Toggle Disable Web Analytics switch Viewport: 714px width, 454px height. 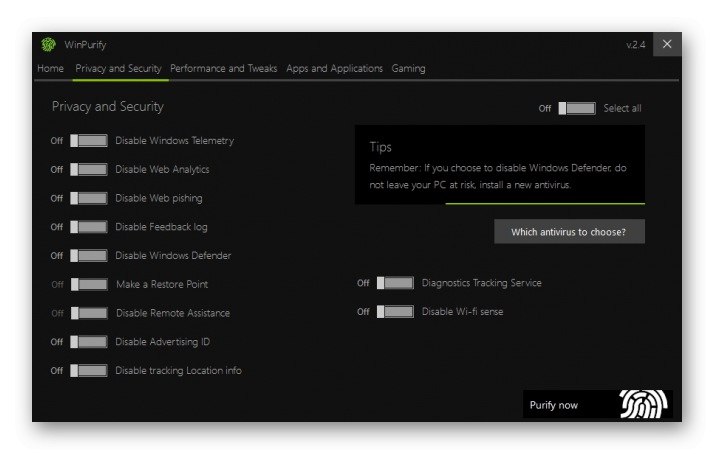pos(89,169)
